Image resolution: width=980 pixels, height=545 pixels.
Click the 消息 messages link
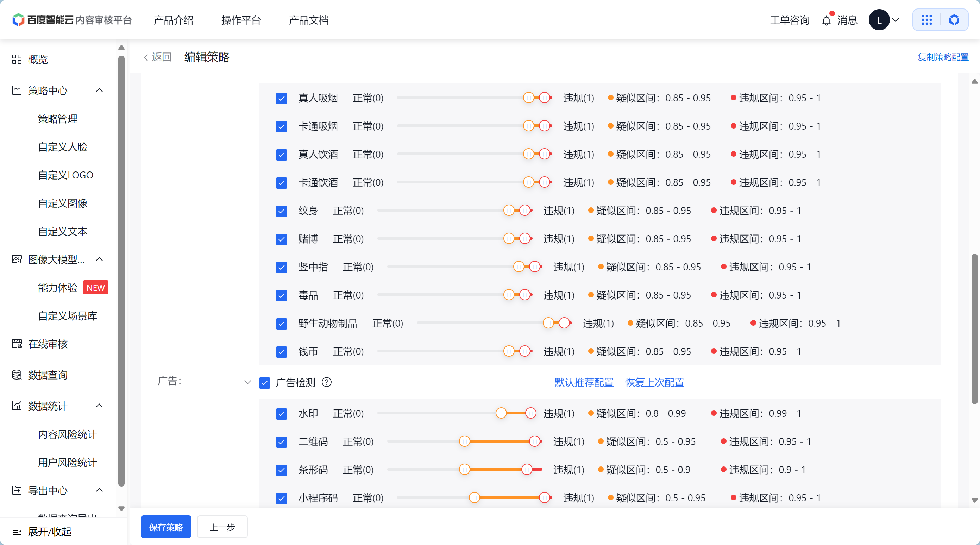click(847, 20)
